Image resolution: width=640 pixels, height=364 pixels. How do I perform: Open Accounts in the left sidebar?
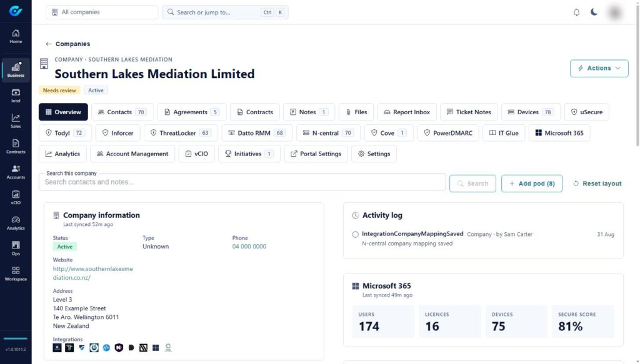(x=16, y=172)
